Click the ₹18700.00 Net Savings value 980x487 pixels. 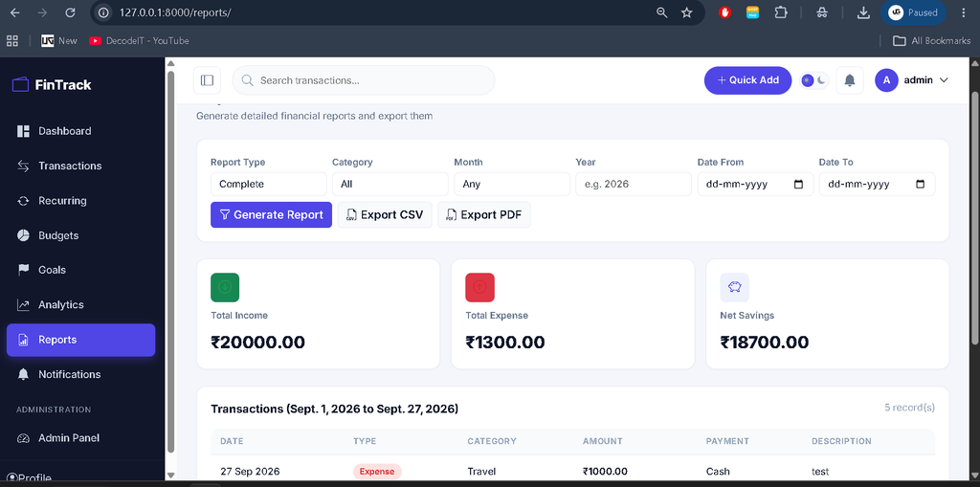coord(765,342)
